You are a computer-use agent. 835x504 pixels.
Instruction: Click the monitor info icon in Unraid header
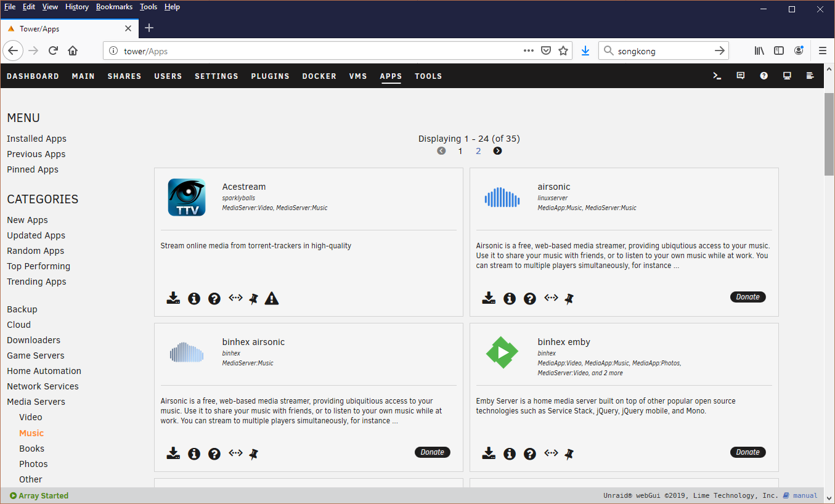point(787,76)
